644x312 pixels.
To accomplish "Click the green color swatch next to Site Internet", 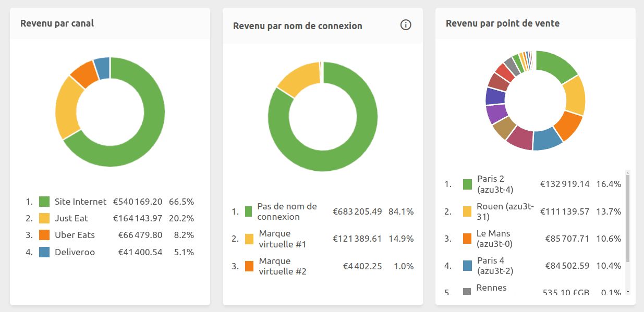I will (44, 201).
